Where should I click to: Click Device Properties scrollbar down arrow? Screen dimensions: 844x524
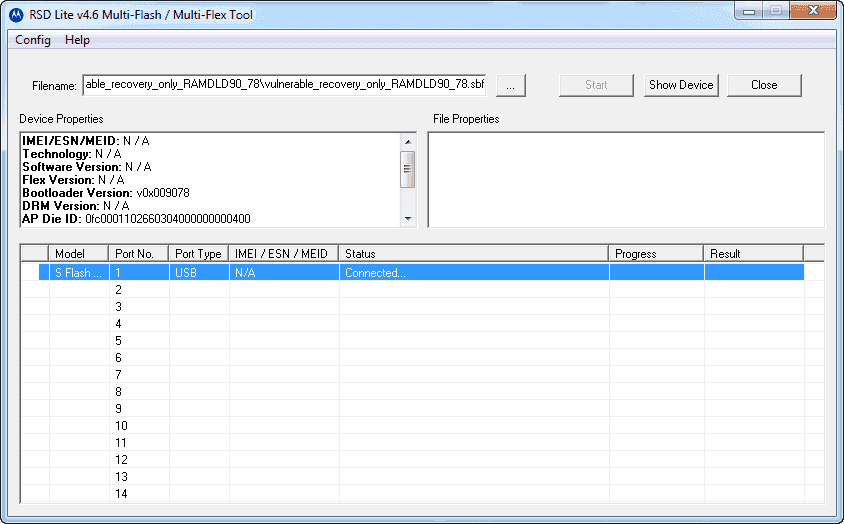[x=408, y=219]
